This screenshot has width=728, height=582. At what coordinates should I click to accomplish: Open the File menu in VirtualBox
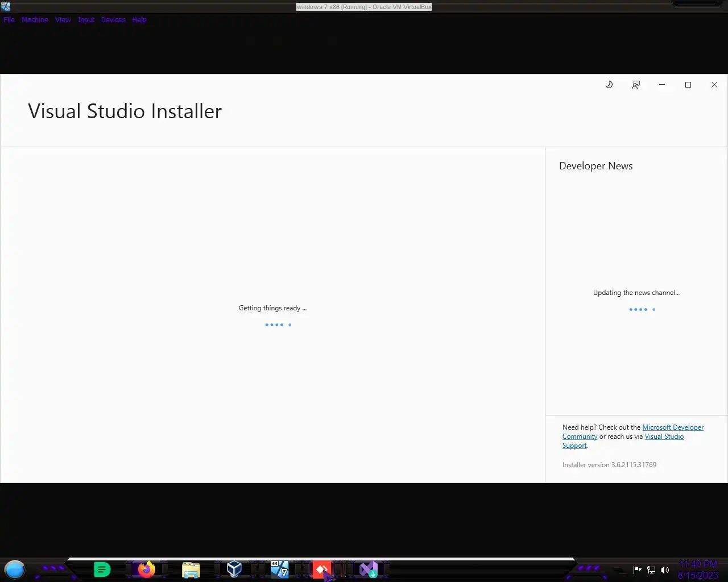tap(9, 19)
